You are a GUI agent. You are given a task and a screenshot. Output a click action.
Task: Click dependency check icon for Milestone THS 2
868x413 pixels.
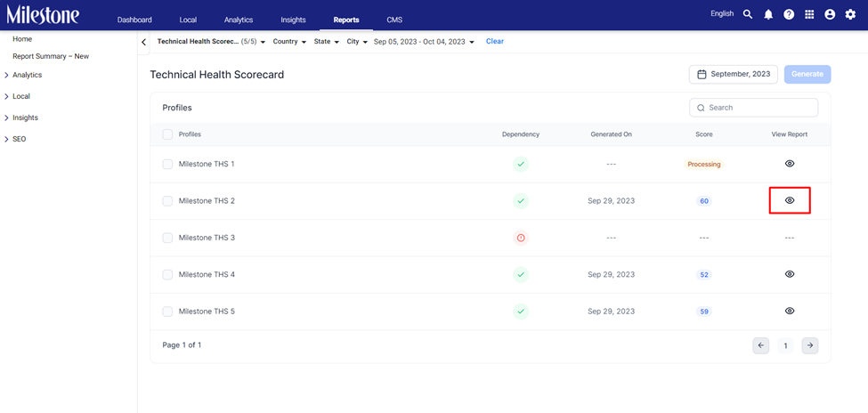pos(521,201)
